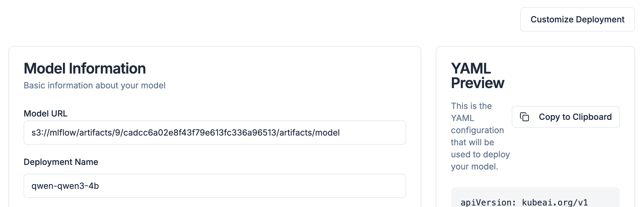Click the qwen-qwen3-4b text in Deployment Name

pyautogui.click(x=65, y=186)
